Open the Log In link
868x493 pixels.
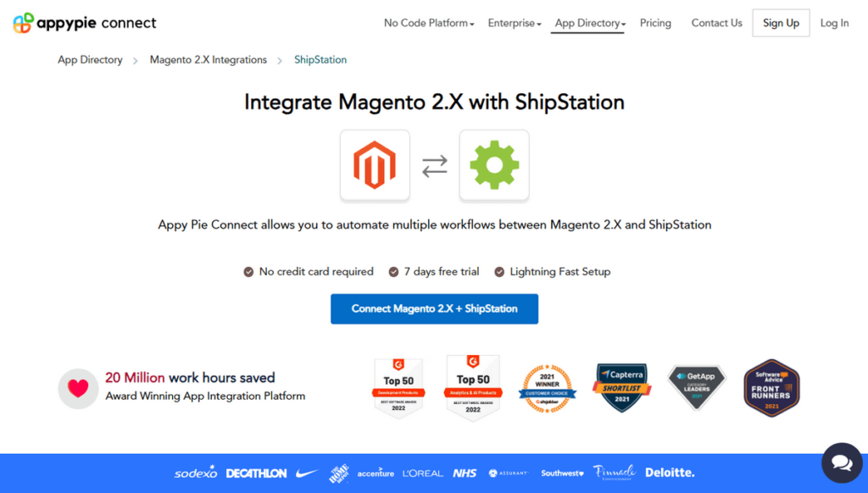pyautogui.click(x=834, y=23)
